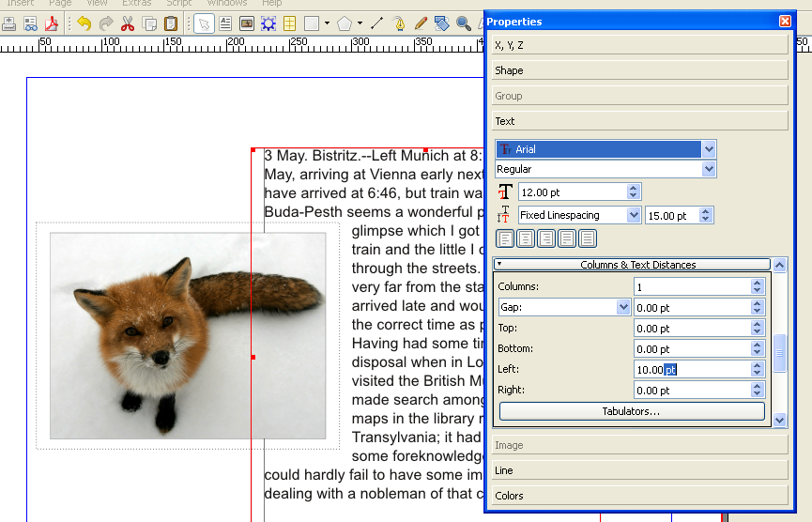Open the Fixed Linespacing dropdown

pyautogui.click(x=634, y=216)
